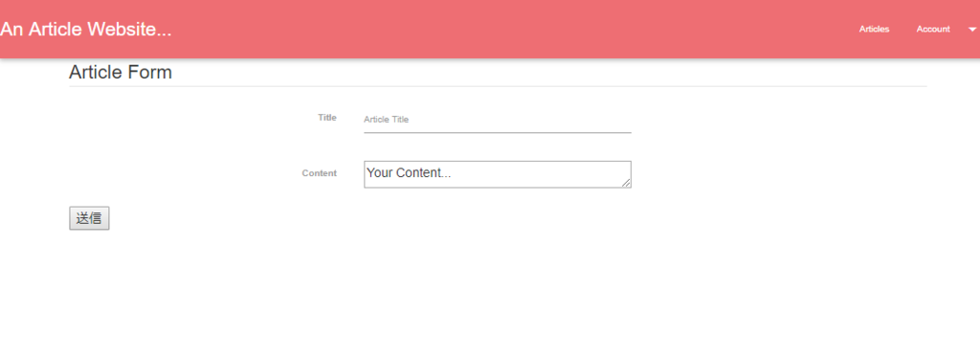Click the "An Article Website..." brand title
980x357 pixels.
85,30
